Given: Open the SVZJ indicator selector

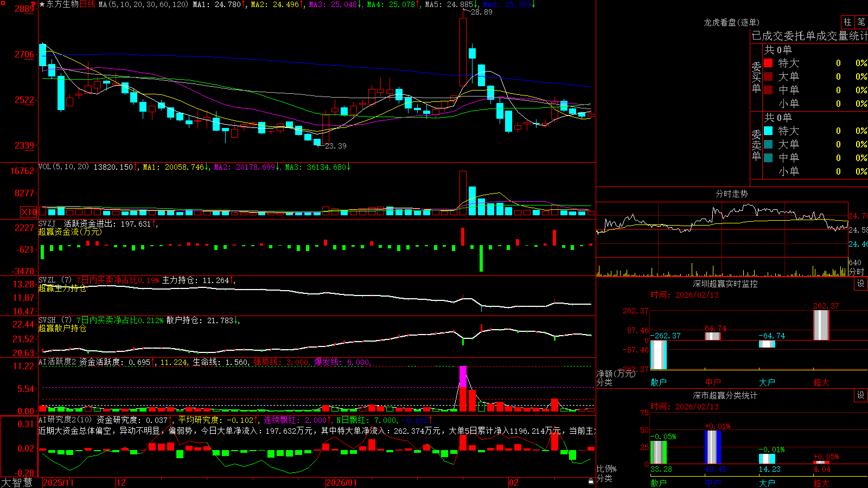Looking at the screenshot, I should [47, 224].
